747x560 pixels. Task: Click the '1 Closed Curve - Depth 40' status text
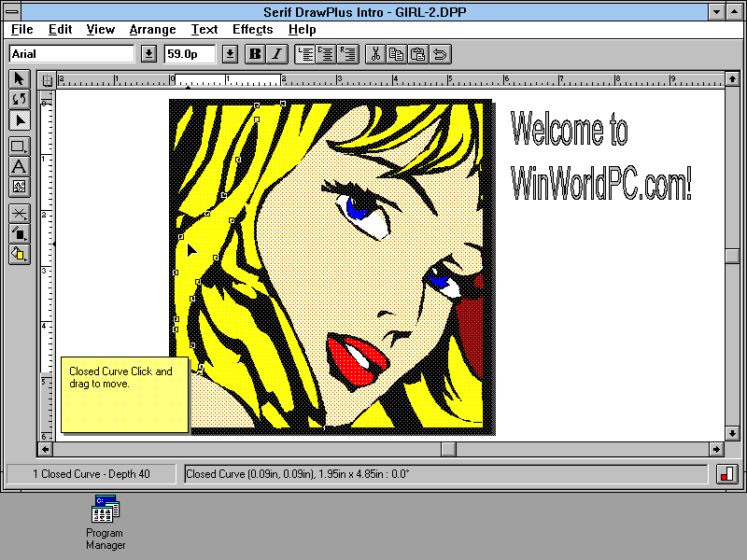[x=91, y=474]
